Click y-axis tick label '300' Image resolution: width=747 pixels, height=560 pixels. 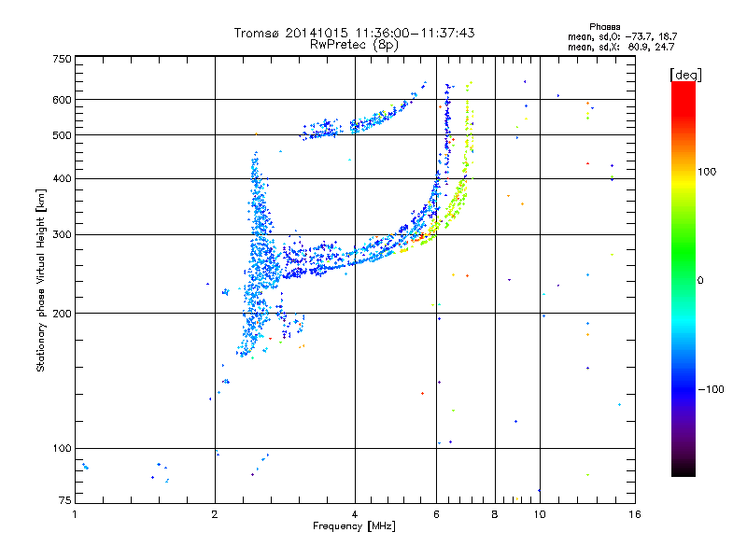click(x=62, y=235)
